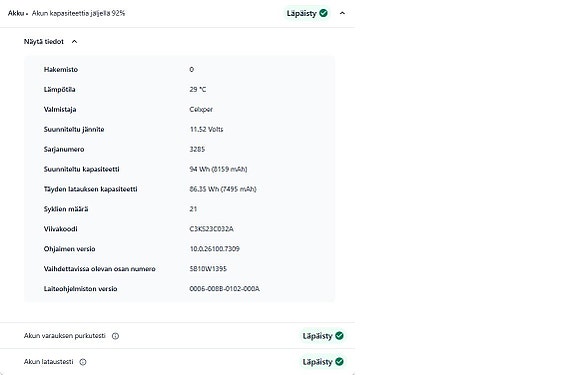Viewport: 575px width, 375px height.
Task: Click checkmark icon for Akun varauksen purkutesti
Action: pos(339,335)
